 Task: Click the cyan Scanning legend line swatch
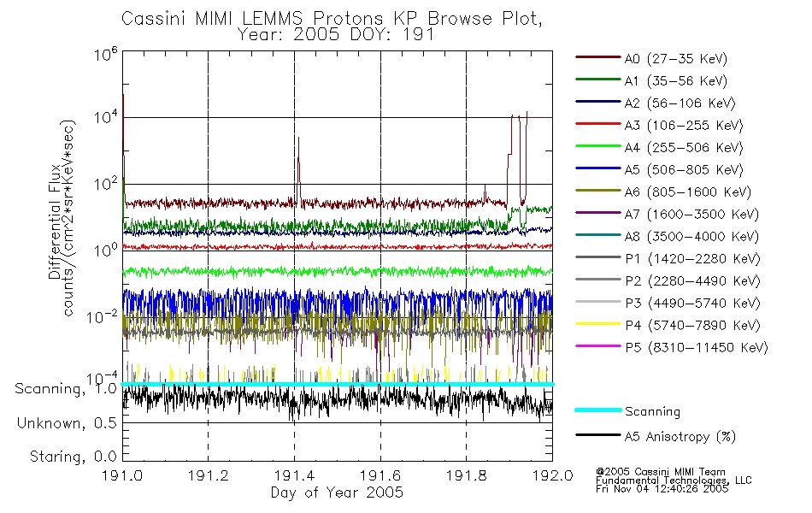tap(597, 410)
